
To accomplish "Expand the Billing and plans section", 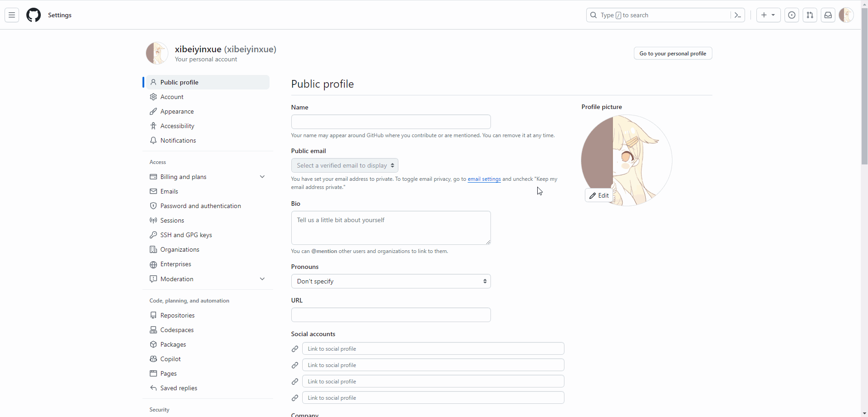I will click(x=262, y=177).
